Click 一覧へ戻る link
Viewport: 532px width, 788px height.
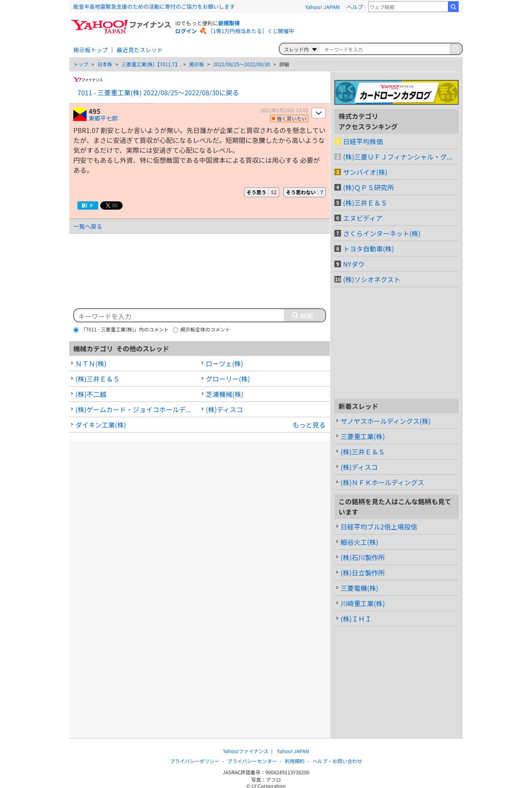pos(88,227)
